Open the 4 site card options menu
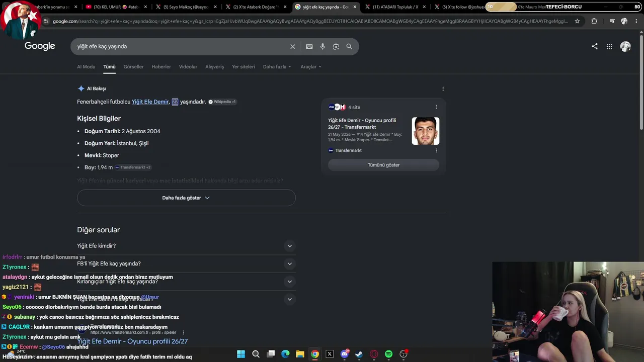This screenshot has width=644, height=362. click(436, 107)
